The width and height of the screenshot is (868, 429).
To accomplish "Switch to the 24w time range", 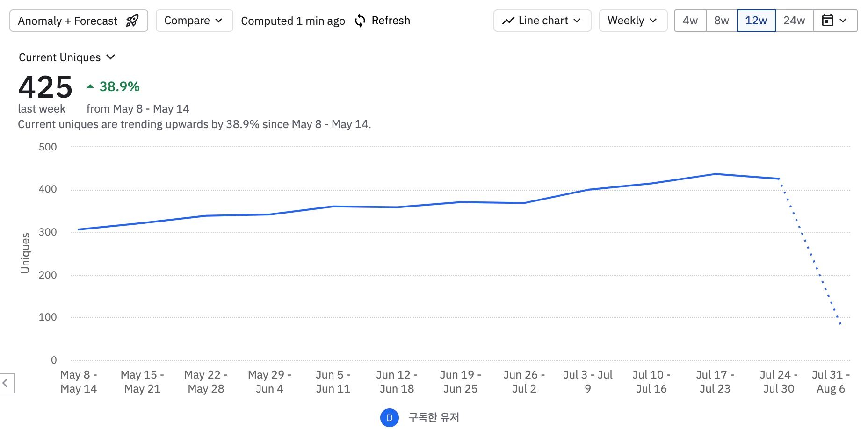I will tap(794, 21).
